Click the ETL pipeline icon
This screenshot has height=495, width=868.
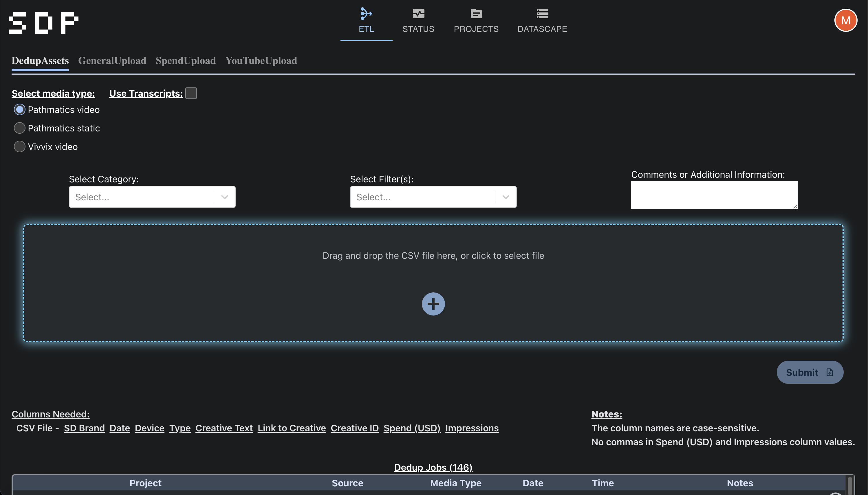(x=366, y=14)
